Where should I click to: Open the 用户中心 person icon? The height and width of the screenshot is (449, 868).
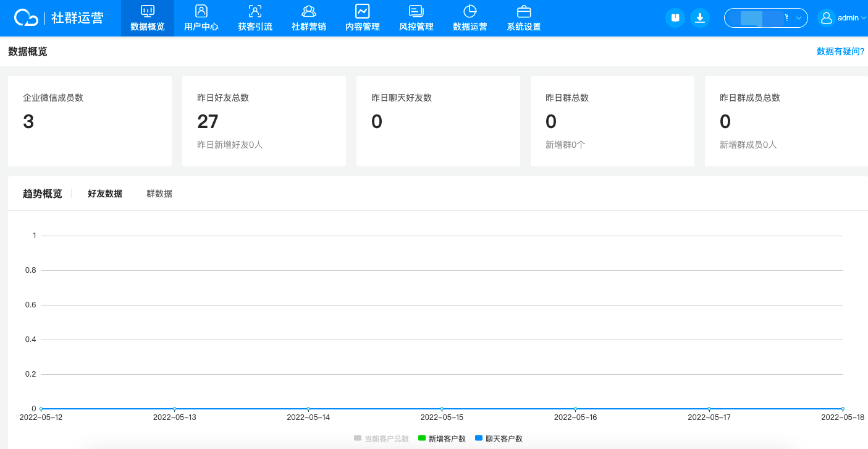[x=201, y=11]
